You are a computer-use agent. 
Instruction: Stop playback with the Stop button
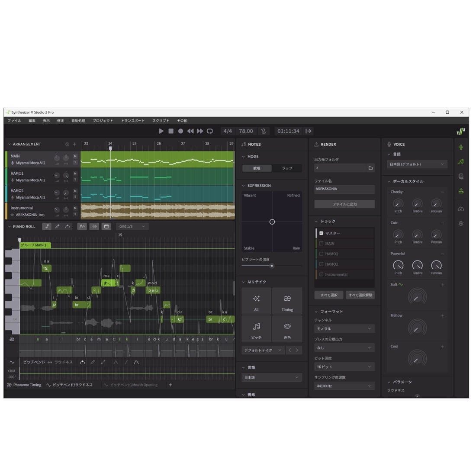pos(171,131)
